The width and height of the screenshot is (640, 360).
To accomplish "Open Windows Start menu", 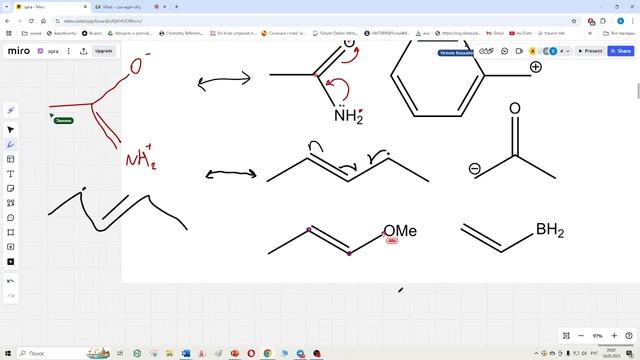I will [7, 353].
